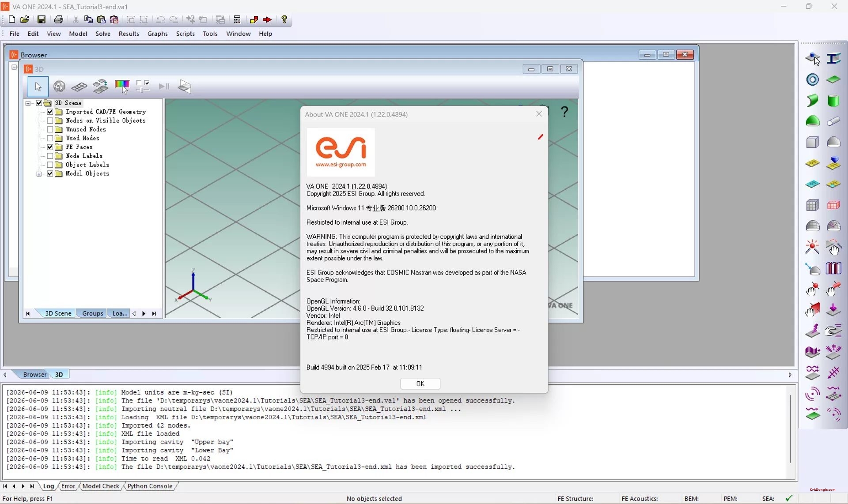The height and width of the screenshot is (504, 848).
Task: Open the Solve menu
Action: tap(103, 34)
